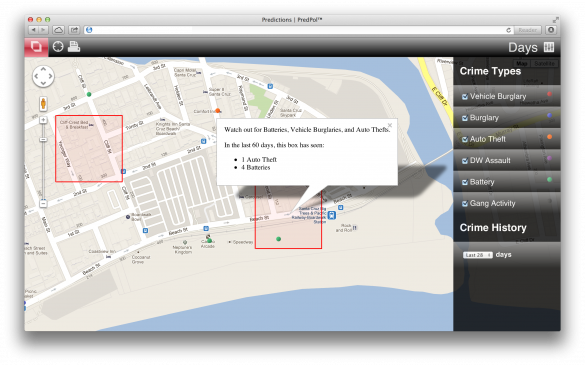Toggle the Battery crime type checkbox
585x365 pixels.
click(x=465, y=182)
